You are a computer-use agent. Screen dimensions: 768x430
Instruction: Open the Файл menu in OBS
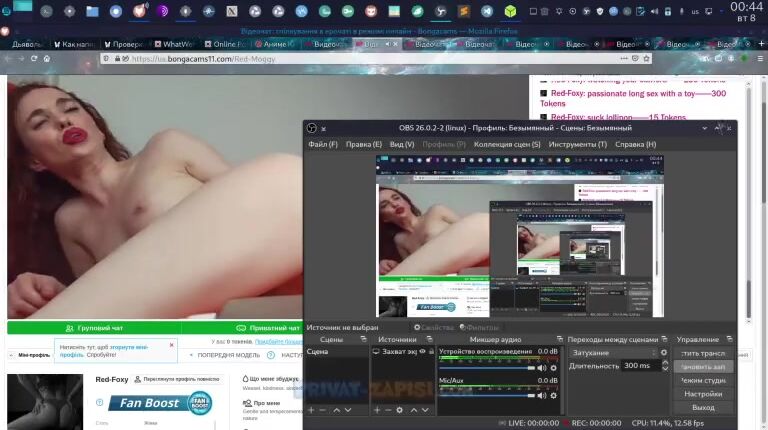[x=323, y=144]
